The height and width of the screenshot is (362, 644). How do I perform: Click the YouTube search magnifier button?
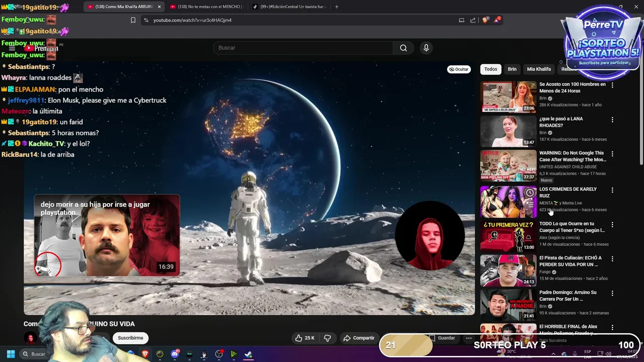coord(404,48)
